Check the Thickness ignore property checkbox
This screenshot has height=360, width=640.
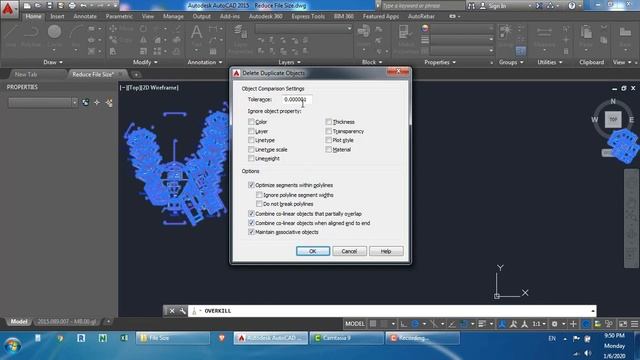[x=329, y=122]
